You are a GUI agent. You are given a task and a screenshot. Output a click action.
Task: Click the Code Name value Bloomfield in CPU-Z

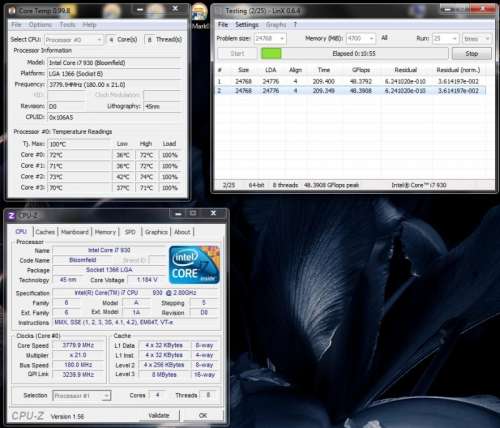(x=83, y=260)
